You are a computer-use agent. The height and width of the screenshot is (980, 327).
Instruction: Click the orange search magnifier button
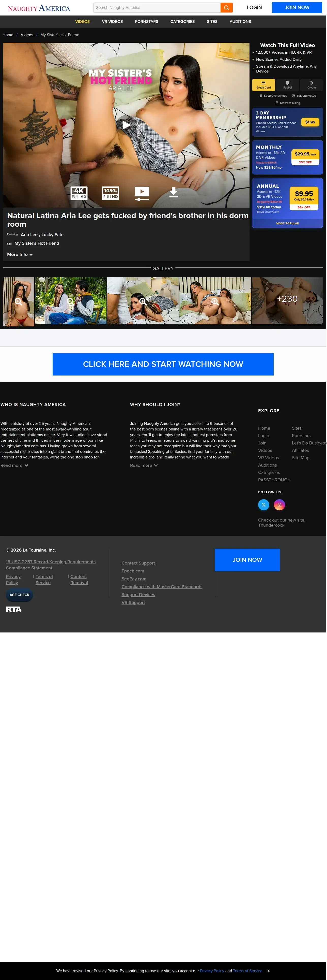[227, 8]
